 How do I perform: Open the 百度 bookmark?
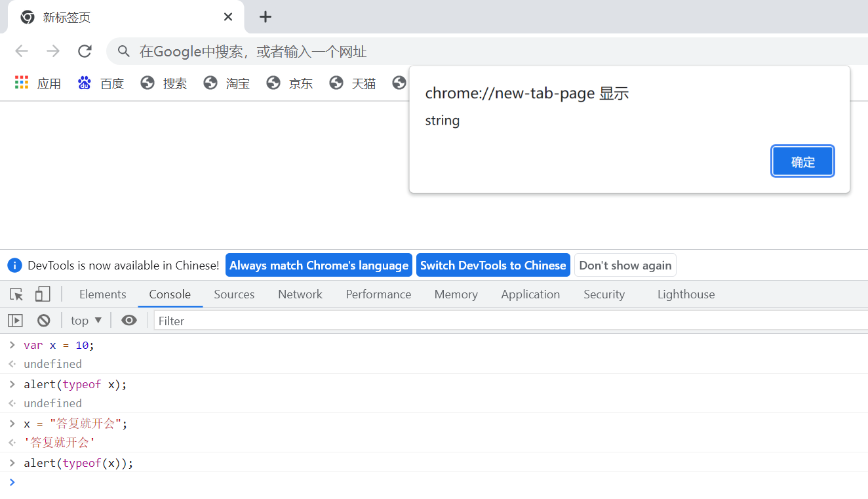[111, 83]
